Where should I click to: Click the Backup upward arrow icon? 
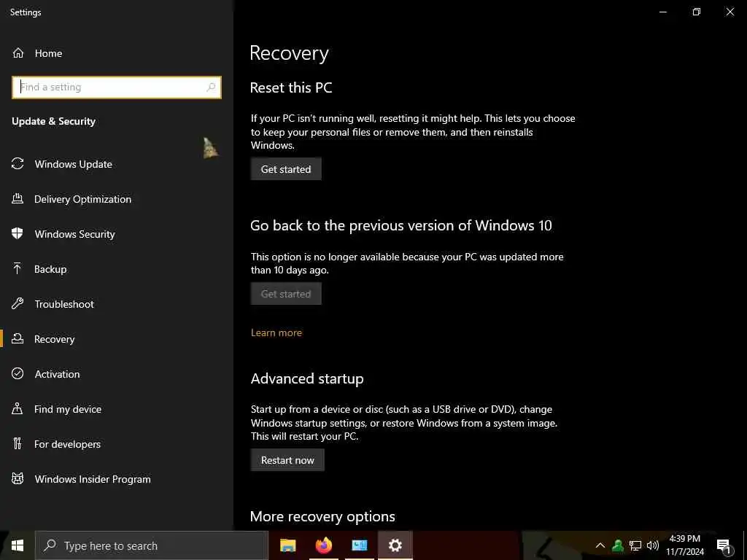point(18,269)
